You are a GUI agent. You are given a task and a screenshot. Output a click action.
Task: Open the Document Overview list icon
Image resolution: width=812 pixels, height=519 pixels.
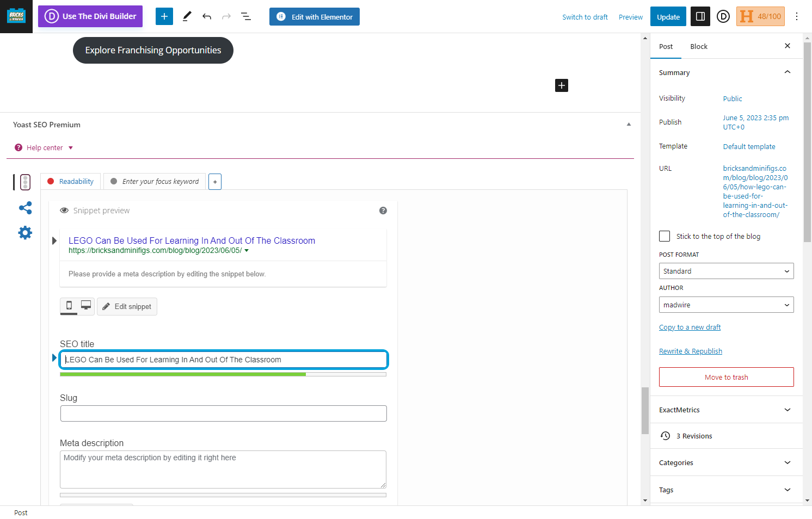click(246, 16)
